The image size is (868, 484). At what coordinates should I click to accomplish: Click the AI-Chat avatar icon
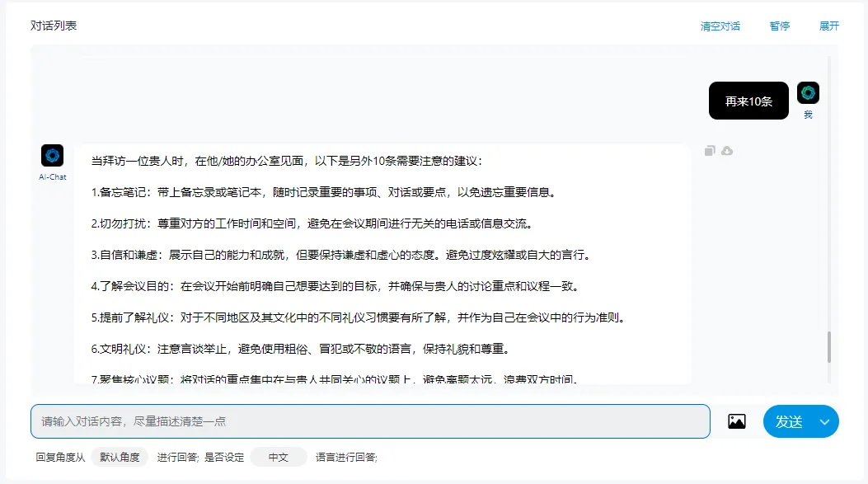(52, 155)
